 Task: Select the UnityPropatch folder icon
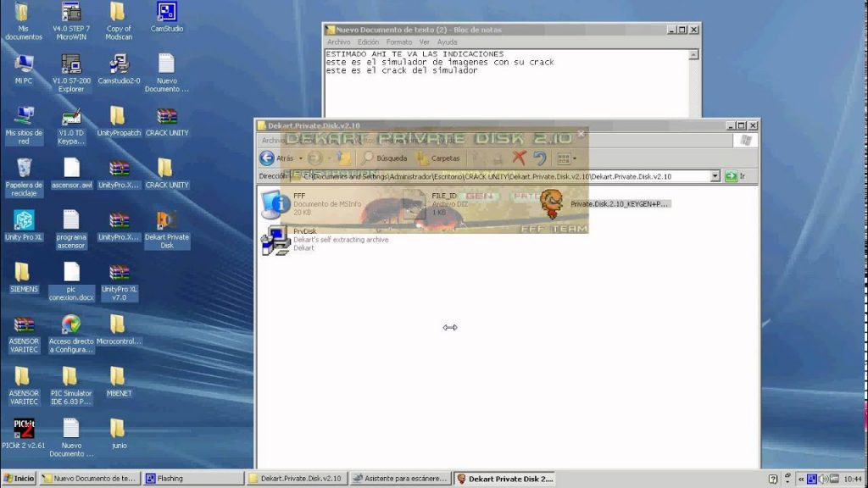(x=119, y=121)
